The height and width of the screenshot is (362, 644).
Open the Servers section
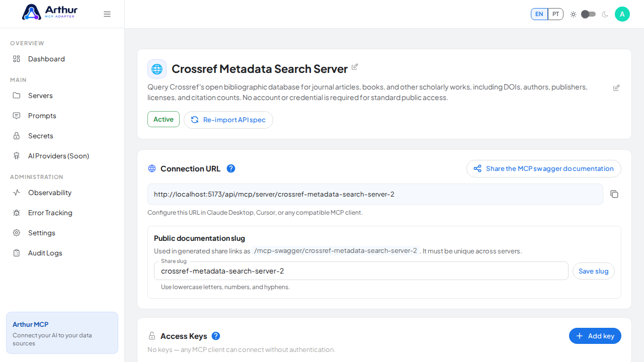point(62,96)
